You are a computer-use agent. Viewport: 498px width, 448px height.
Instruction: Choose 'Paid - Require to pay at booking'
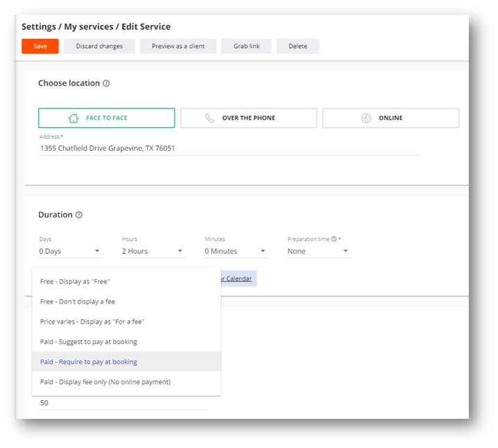coord(89,362)
